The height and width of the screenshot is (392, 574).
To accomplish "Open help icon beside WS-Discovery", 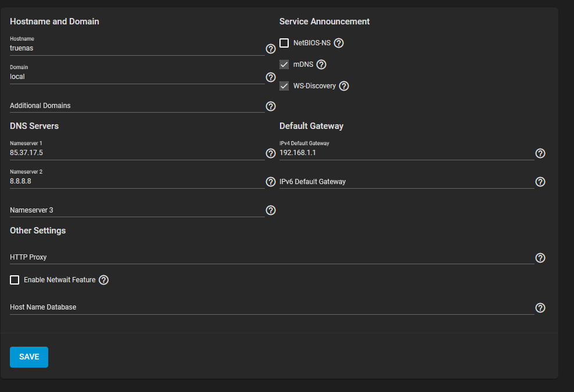I will click(x=344, y=86).
